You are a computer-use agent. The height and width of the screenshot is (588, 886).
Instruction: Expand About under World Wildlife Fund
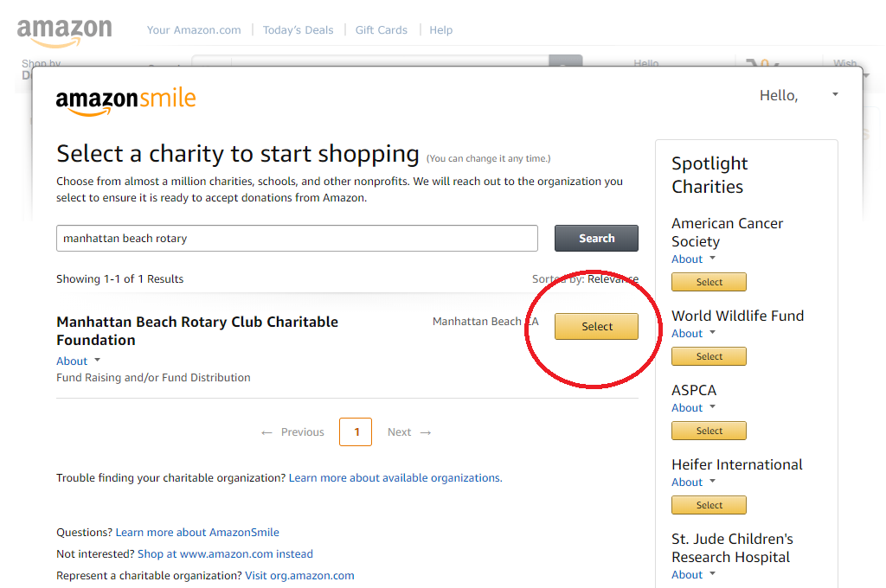pos(694,334)
